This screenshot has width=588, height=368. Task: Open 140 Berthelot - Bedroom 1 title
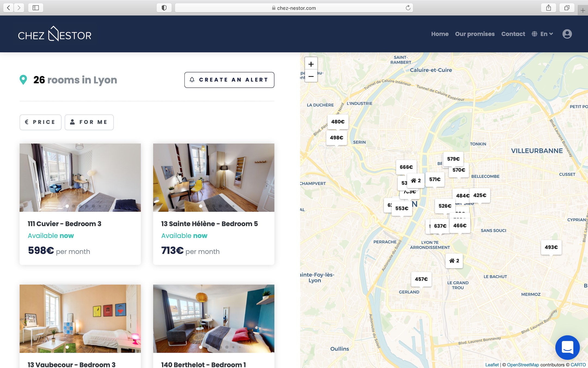(203, 364)
